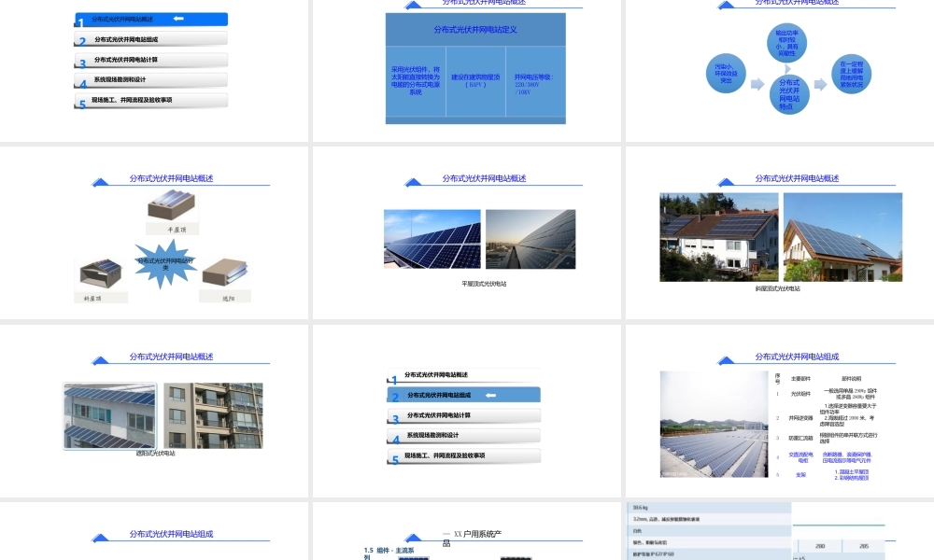The width and height of the screenshot is (934, 560).
Task: Click the arrow before the 在一定程度上缓解 circle
Action: 820,85
